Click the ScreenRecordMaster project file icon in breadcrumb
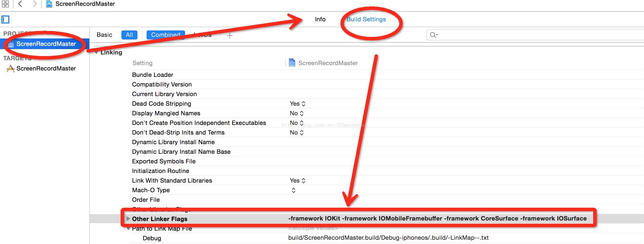 (x=49, y=4)
